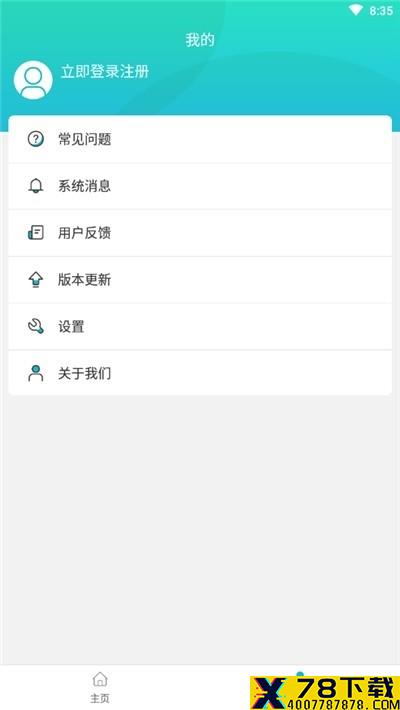Click the question mark FAQ icon

coord(36,139)
